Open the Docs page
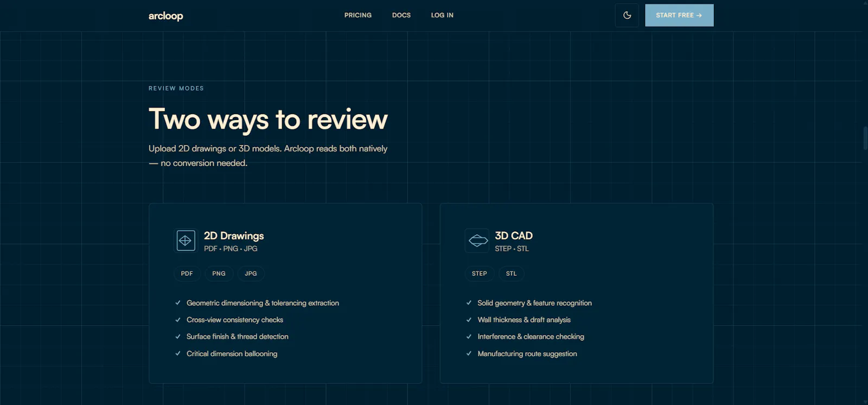 [x=401, y=15]
